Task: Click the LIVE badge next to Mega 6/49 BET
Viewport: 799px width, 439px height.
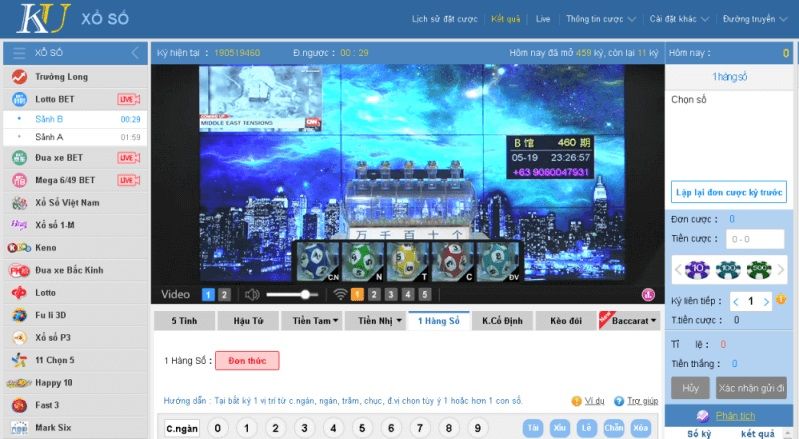Action: point(128,180)
